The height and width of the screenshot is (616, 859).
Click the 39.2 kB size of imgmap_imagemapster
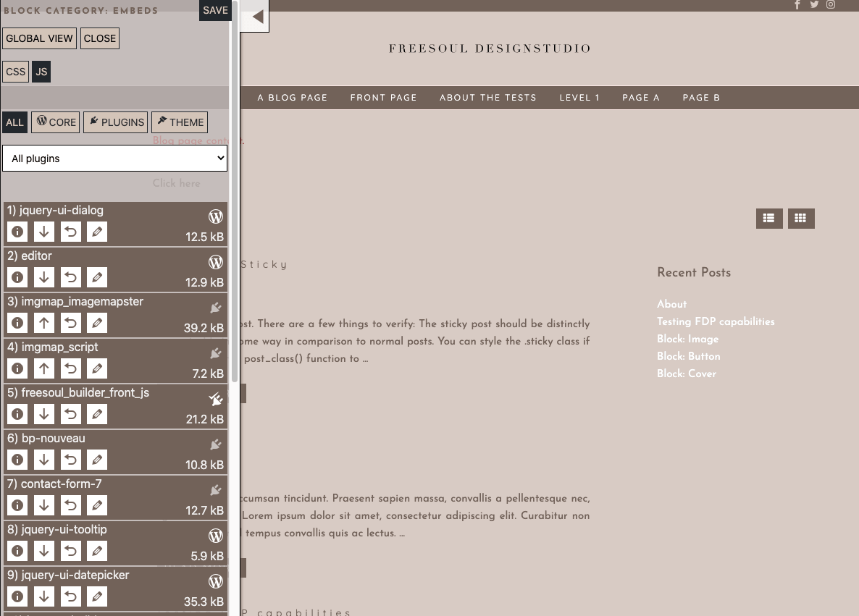click(x=204, y=328)
